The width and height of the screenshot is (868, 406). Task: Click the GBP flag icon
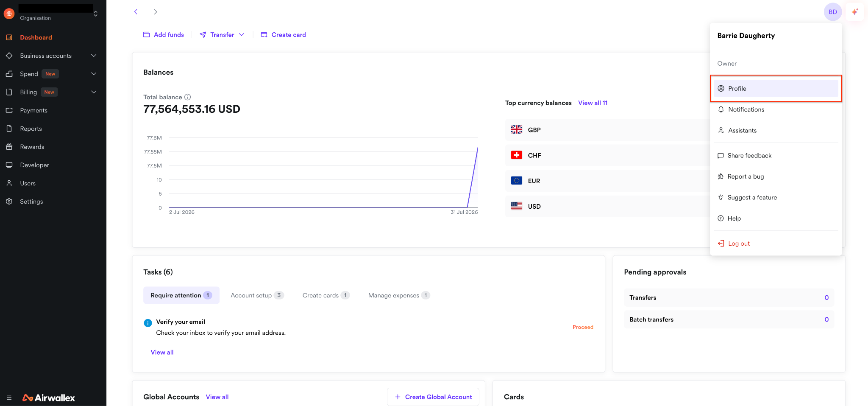click(x=516, y=130)
